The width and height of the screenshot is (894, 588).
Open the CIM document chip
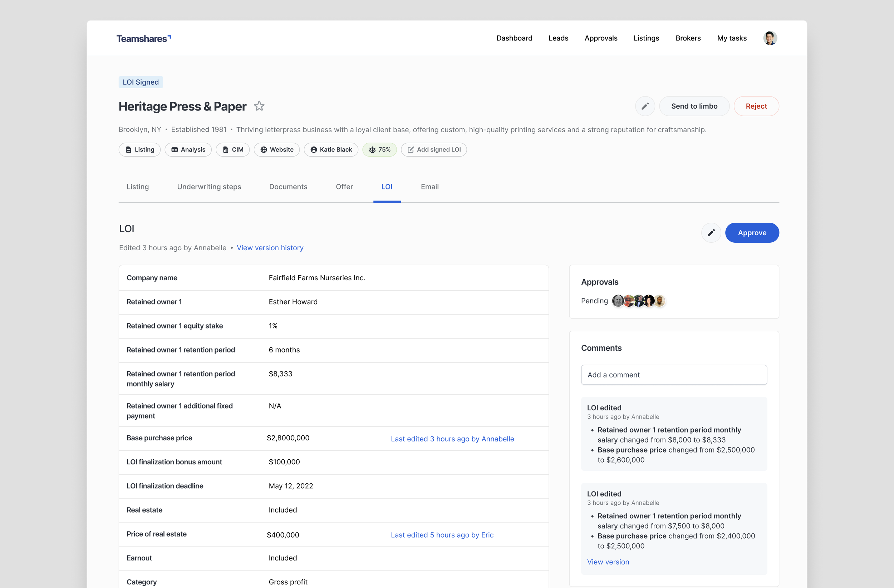coord(233,149)
